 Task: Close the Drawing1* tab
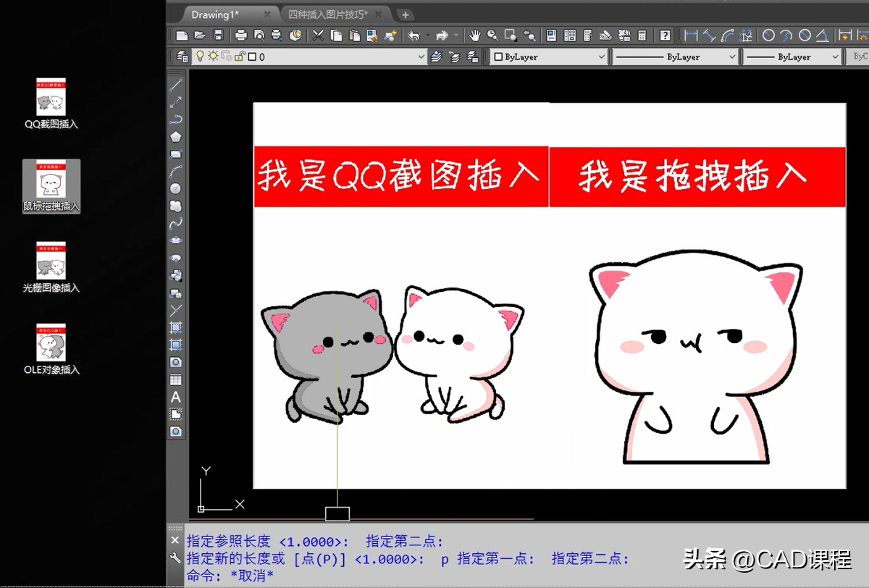click(x=267, y=14)
